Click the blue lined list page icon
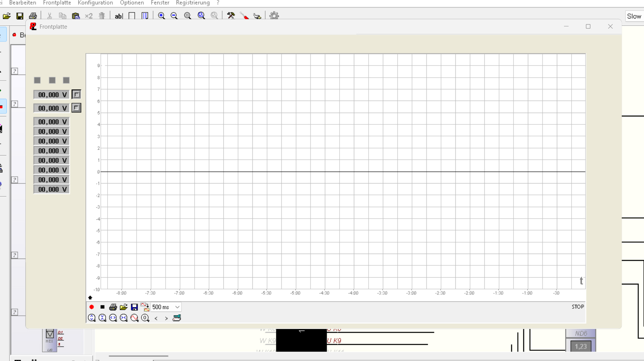 click(145, 16)
